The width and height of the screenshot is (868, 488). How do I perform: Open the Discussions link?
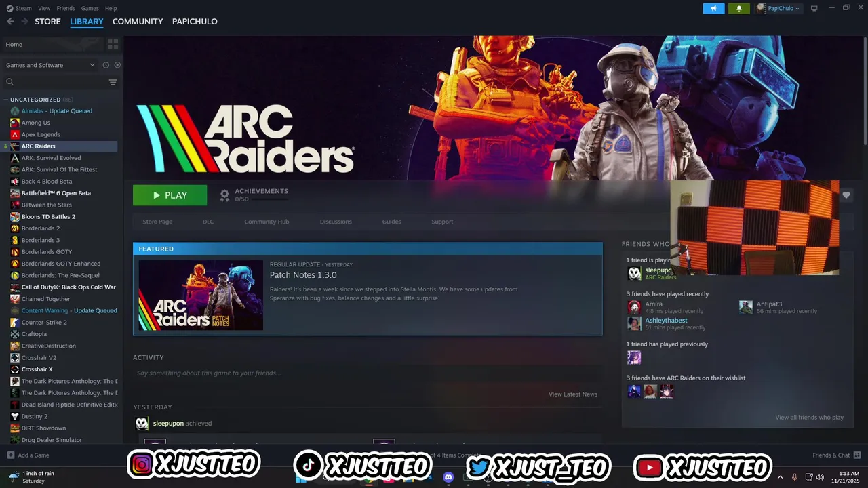click(336, 222)
